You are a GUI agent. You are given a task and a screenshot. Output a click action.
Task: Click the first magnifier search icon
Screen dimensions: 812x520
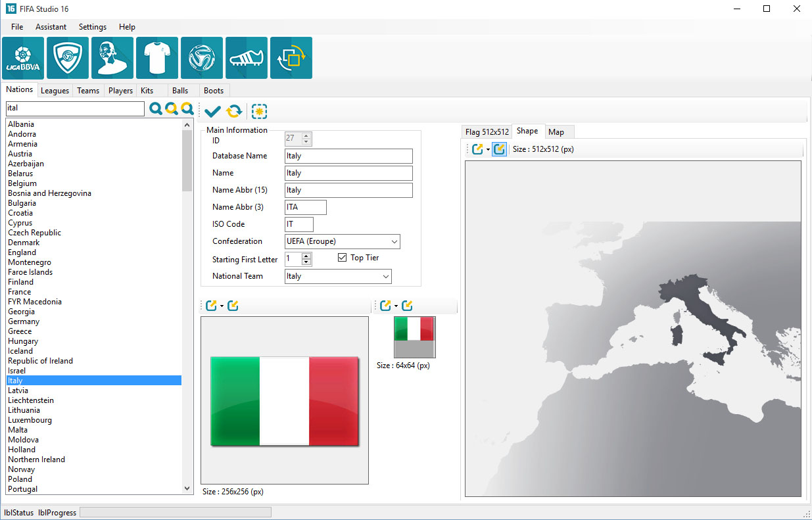156,109
